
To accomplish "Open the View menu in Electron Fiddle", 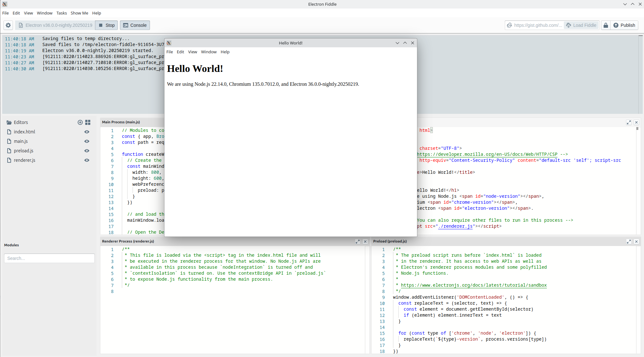I will [x=28, y=13].
